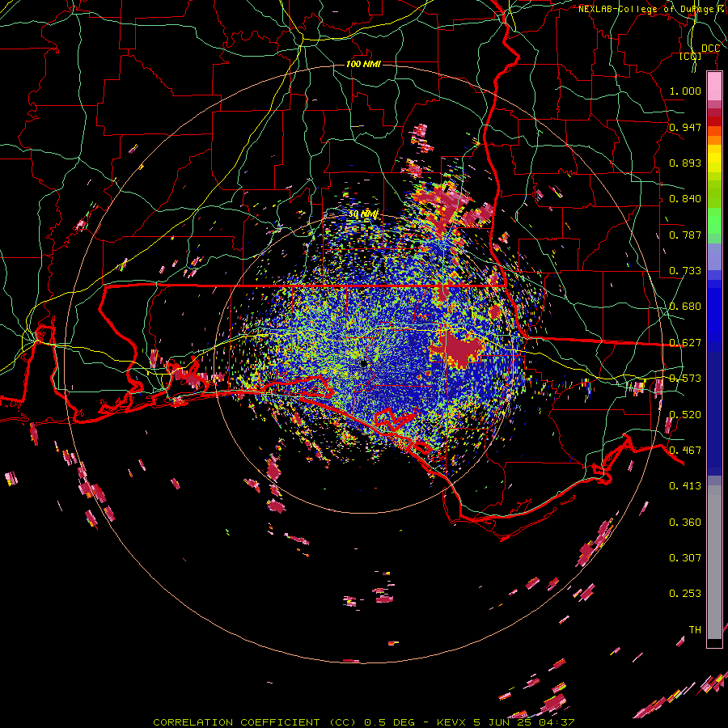Click the 0.627 color scale value
This screenshot has width=728, height=728.
coord(685,343)
